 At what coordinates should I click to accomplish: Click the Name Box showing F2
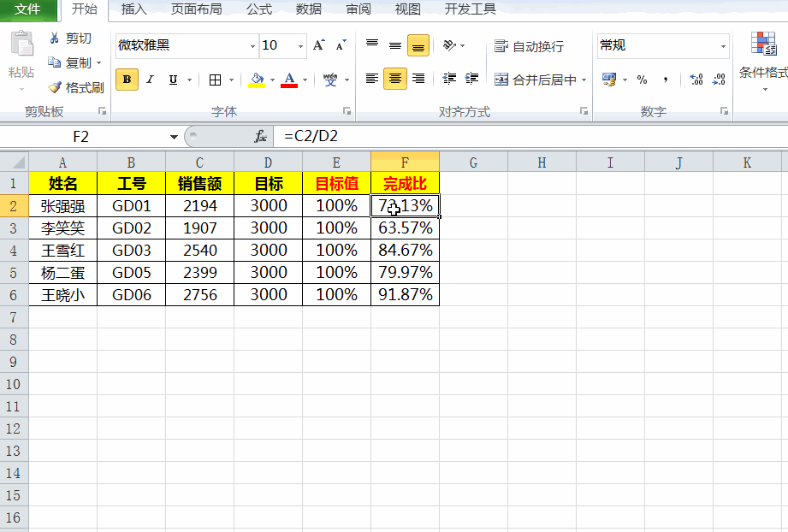[83, 137]
